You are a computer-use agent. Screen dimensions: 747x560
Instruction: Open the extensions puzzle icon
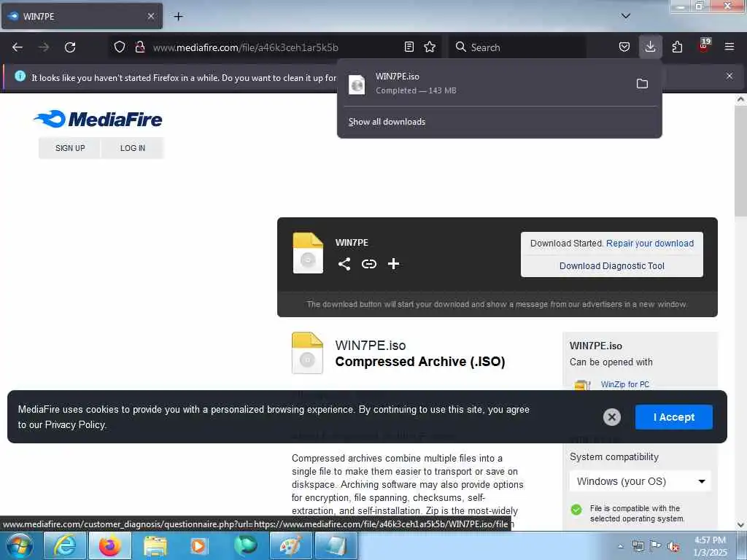coord(677,47)
